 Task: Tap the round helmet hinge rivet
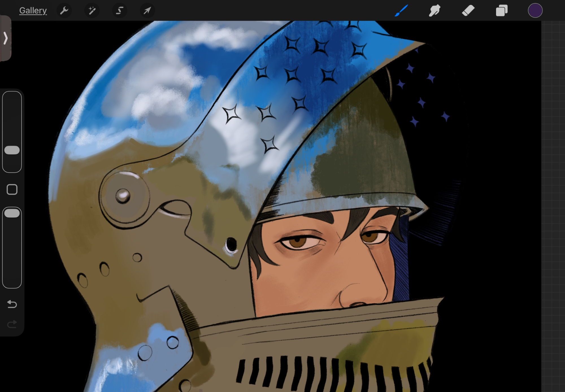[123, 196]
